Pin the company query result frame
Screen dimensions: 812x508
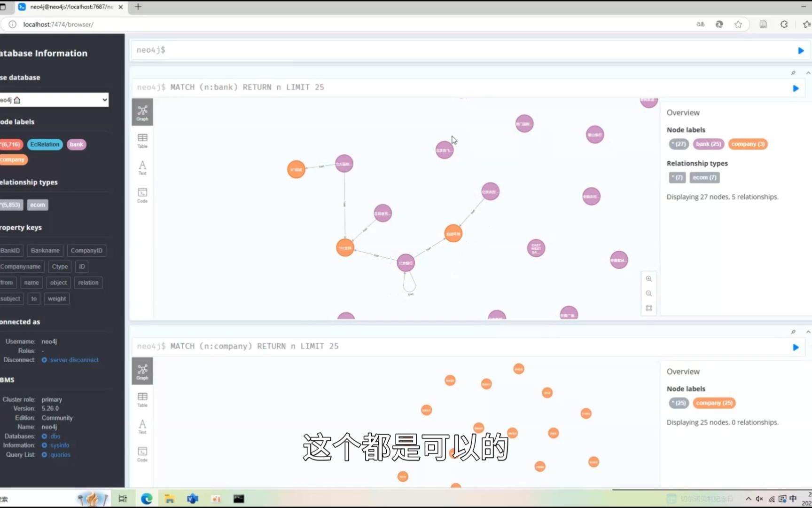(793, 332)
